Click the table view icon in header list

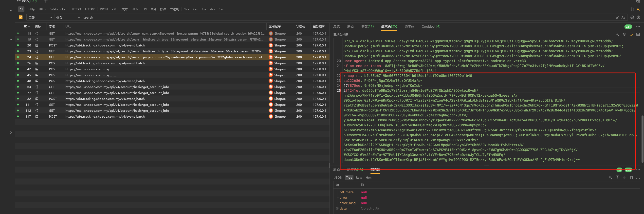pos(638,34)
